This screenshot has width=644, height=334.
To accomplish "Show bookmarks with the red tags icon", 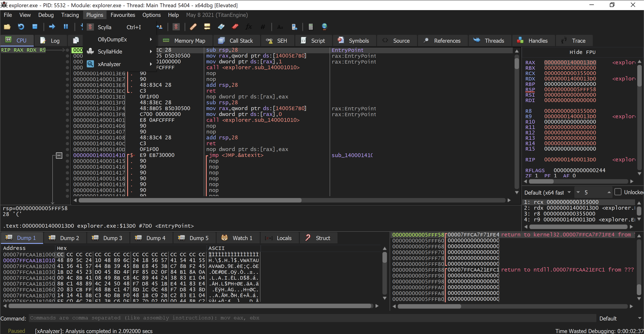I will [x=235, y=27].
